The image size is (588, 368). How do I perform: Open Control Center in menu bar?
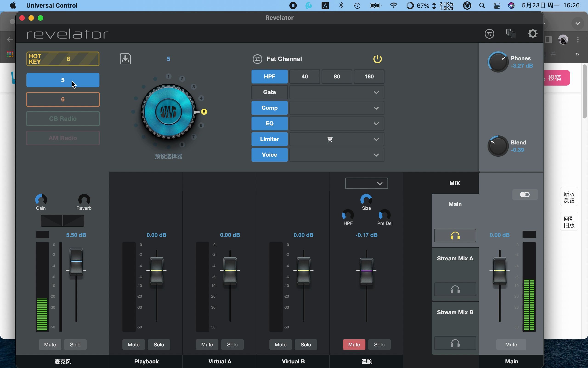click(x=497, y=5)
